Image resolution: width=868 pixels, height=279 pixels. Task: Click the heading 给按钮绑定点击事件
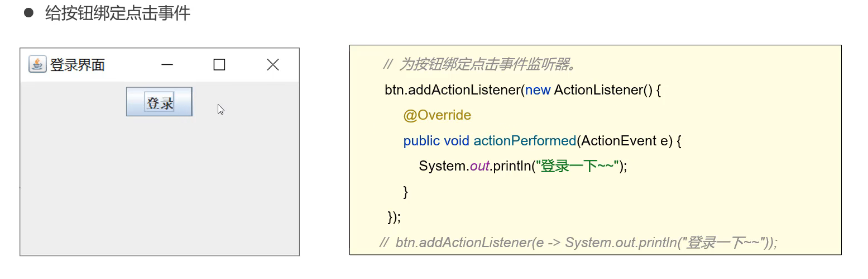point(118,13)
